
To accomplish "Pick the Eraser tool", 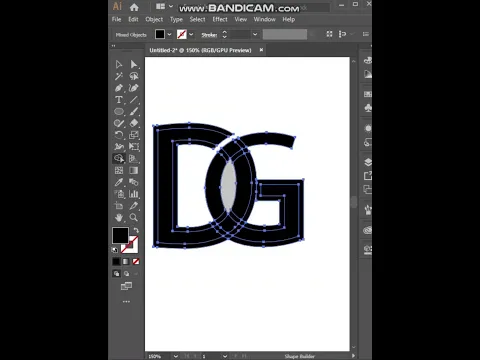I will pos(134,123).
